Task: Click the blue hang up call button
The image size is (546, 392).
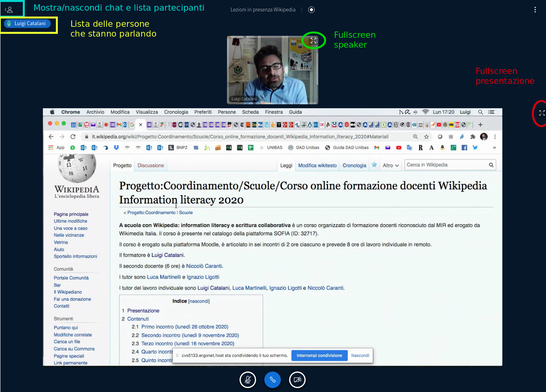Action: point(273,380)
